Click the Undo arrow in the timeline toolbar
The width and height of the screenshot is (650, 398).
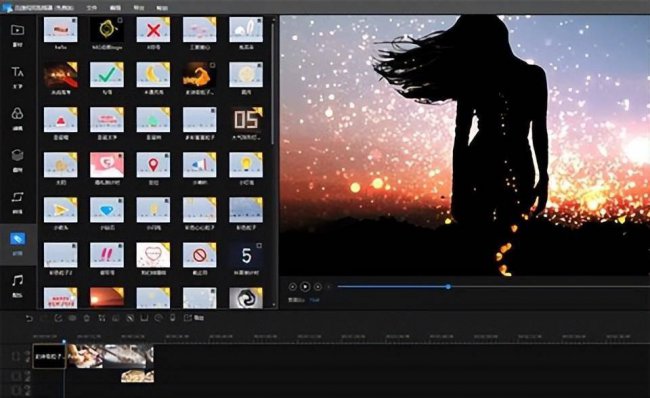click(x=29, y=318)
